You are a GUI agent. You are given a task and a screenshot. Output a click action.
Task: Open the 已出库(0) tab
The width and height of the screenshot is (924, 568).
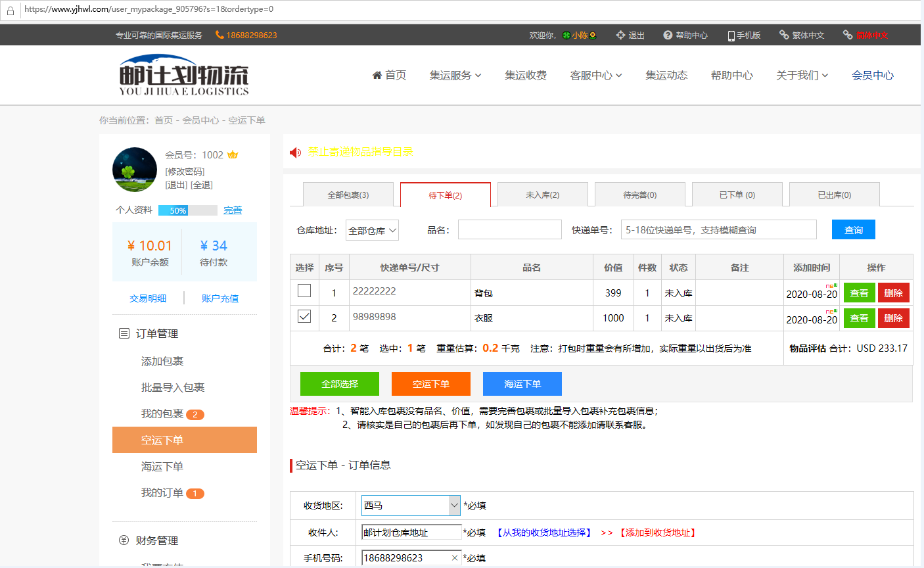pyautogui.click(x=835, y=195)
